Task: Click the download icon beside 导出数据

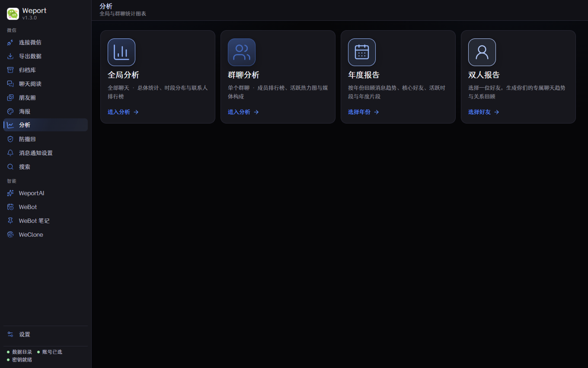Action: (x=10, y=56)
